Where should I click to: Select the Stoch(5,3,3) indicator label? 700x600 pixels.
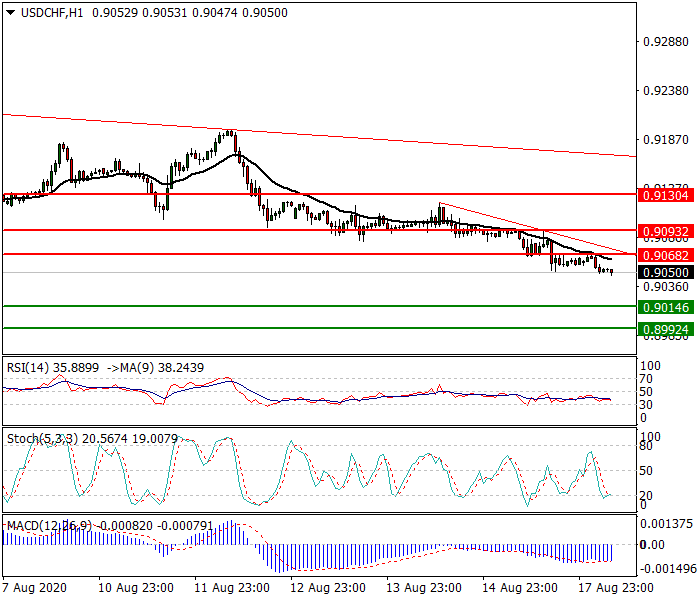pos(42,439)
